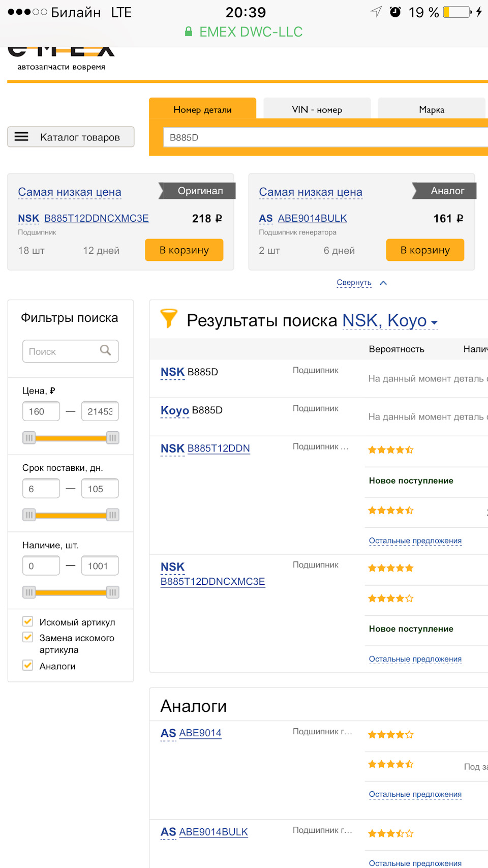Click the magnifier icon in filter search
This screenshot has width=488, height=868.
tap(105, 350)
